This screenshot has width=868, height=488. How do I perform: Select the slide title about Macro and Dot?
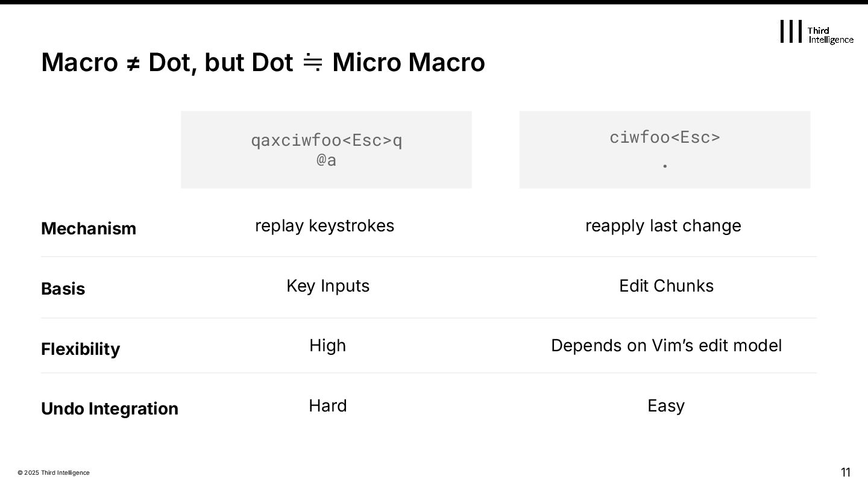[263, 62]
